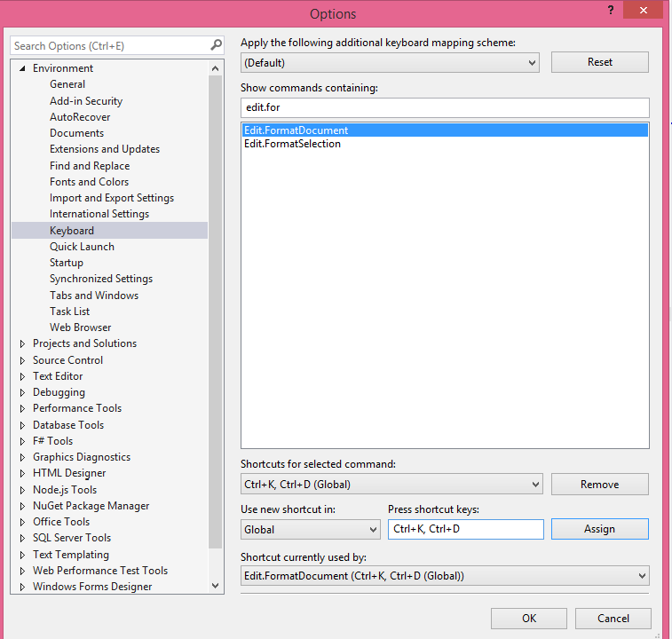Viewport: 672px width, 639px height.
Task: Expand the Debugging node arrow
Action: [23, 392]
